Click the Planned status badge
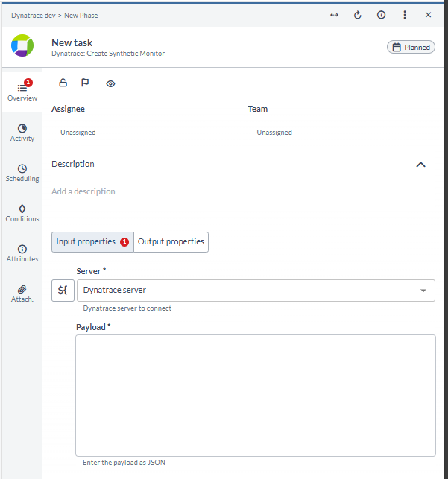Viewport: 448px width, 479px height. point(411,48)
